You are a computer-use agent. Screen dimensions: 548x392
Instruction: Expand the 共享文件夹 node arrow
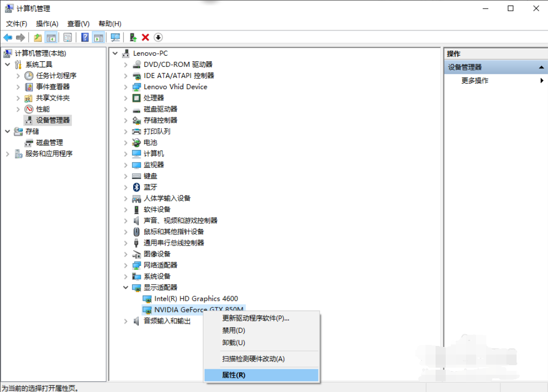pos(18,98)
